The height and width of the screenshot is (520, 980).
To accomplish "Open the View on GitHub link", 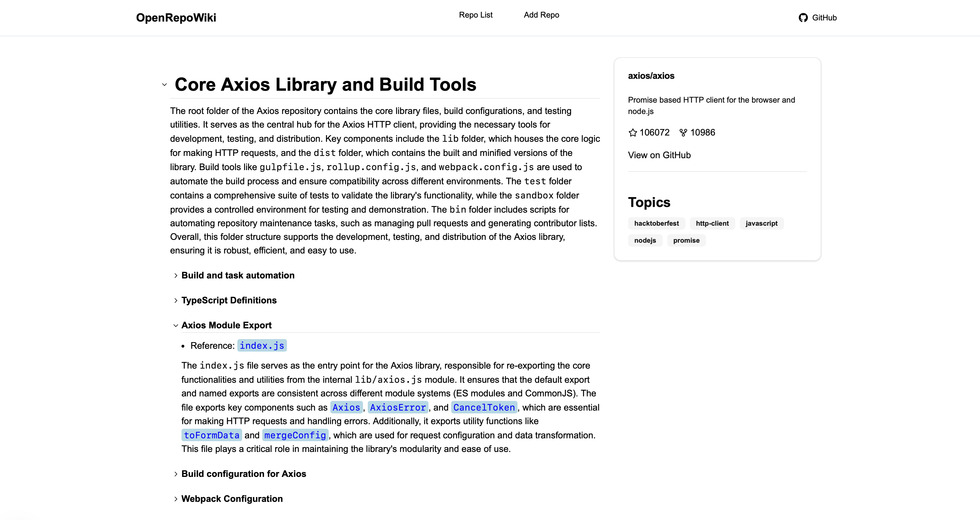I will [x=659, y=155].
